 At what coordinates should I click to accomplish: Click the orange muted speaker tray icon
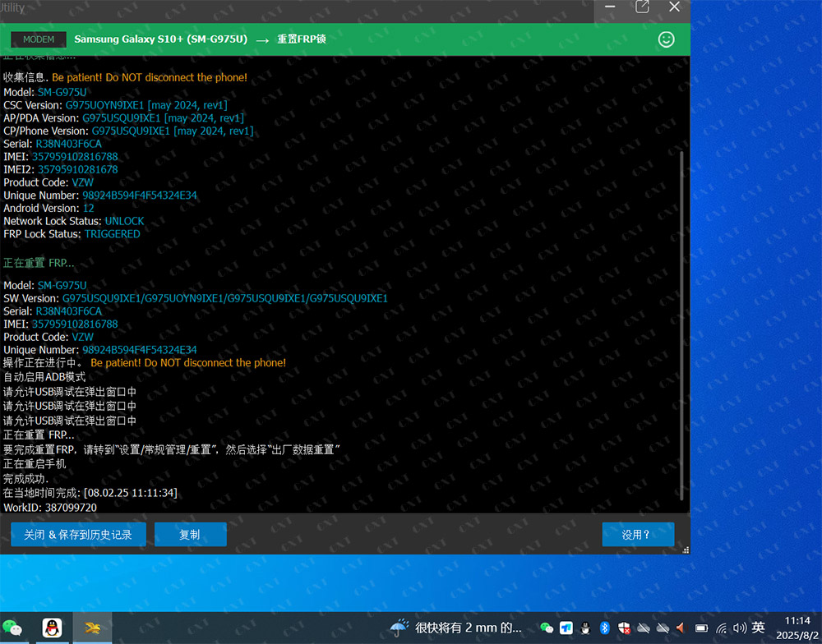681,628
